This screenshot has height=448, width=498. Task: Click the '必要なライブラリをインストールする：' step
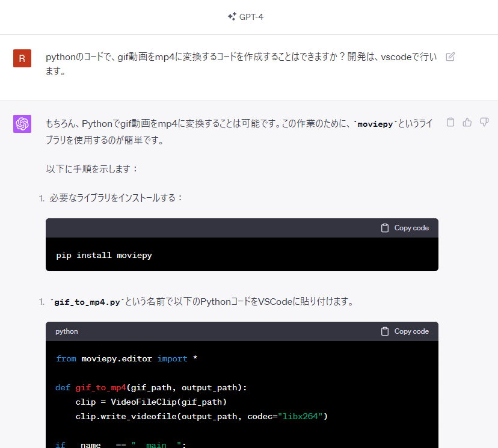[x=116, y=198]
